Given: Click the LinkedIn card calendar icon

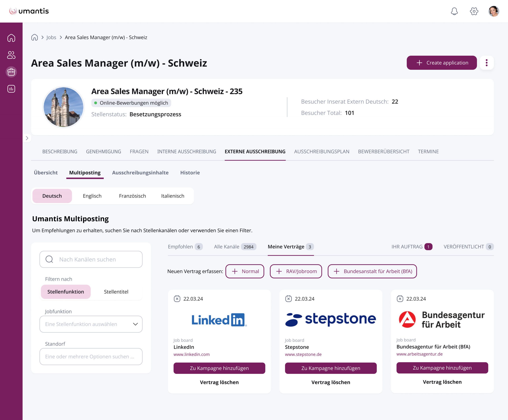Looking at the screenshot, I should pos(177,299).
